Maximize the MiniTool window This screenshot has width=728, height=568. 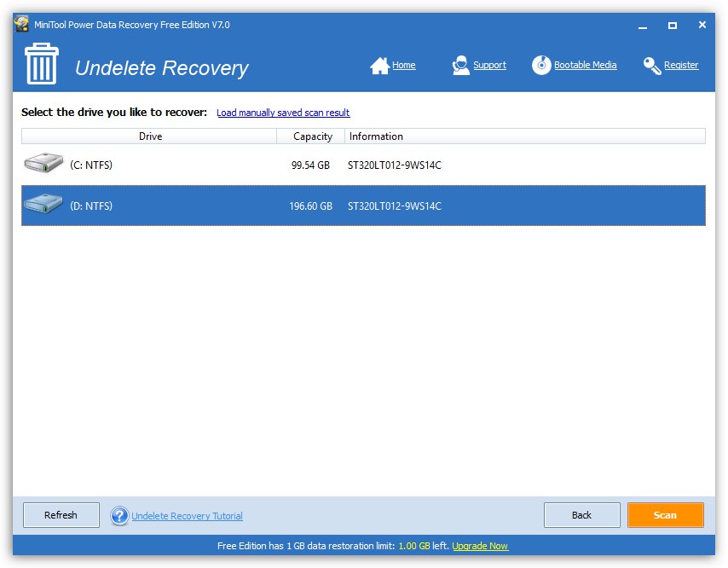[x=673, y=26]
